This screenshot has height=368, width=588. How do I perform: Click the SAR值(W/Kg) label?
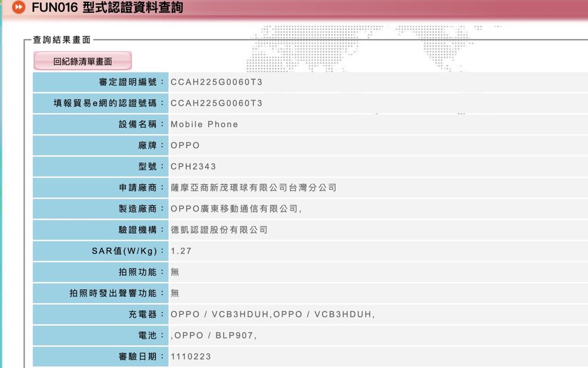pyautogui.click(x=128, y=250)
